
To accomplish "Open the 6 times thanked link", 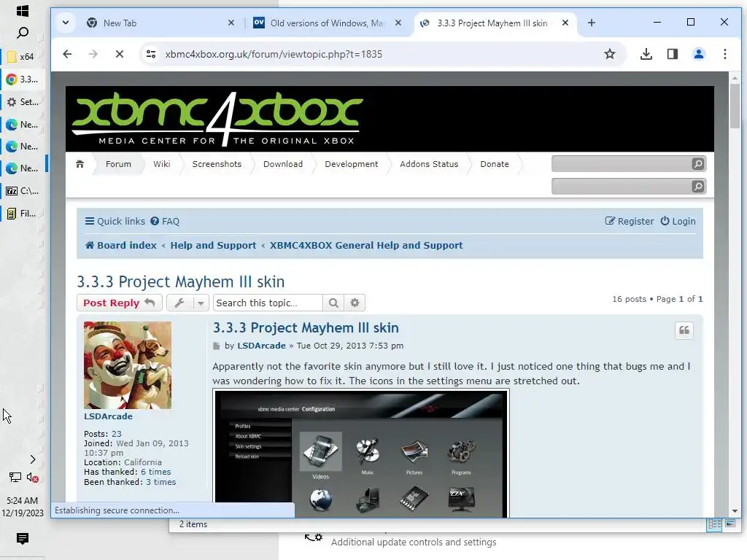I will (156, 472).
